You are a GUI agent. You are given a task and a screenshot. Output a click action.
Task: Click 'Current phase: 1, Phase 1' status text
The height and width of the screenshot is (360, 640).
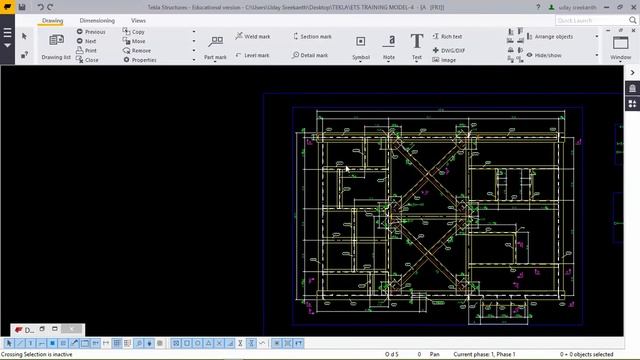pyautogui.click(x=484, y=354)
